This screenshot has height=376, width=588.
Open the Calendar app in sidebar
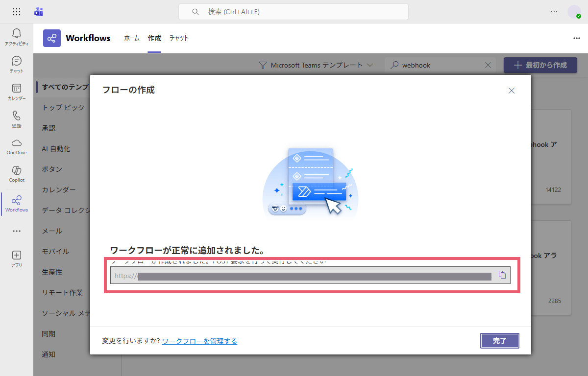click(17, 91)
